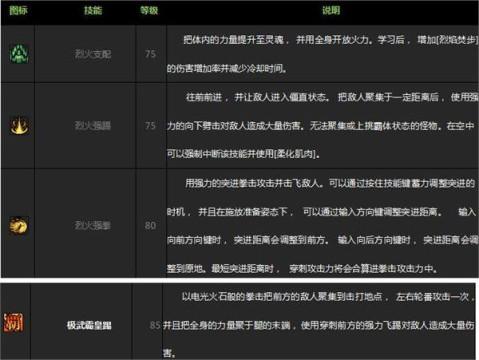This screenshot has height=360, width=479.
Task: Click level 75 in 烈火强踢 row
Action: tap(150, 126)
